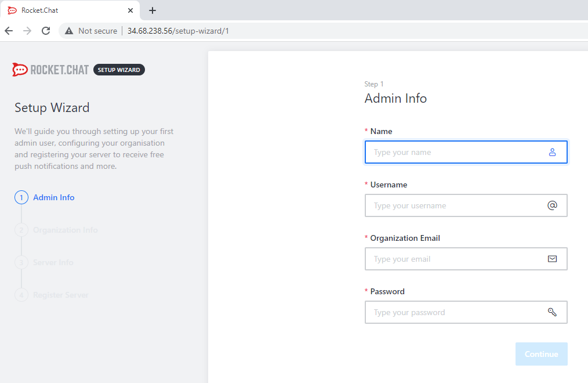The width and height of the screenshot is (588, 383).
Task: Click the envelope icon in Email field
Action: pos(552,259)
